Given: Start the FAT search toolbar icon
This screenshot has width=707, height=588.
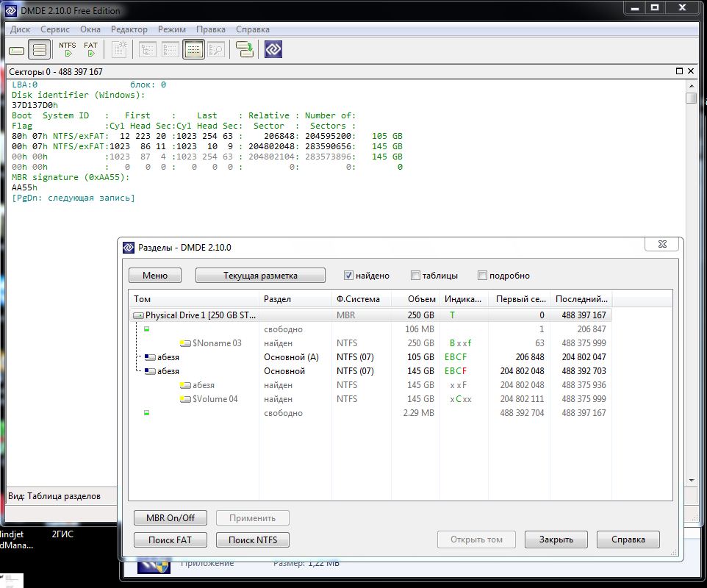Looking at the screenshot, I should click(x=90, y=50).
